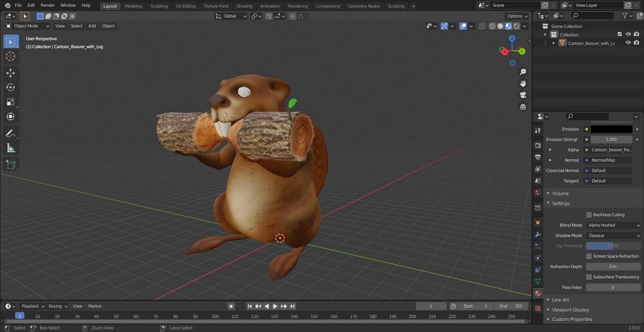Open the Render menu
Viewport: 644px width, 332px height.
48,5
